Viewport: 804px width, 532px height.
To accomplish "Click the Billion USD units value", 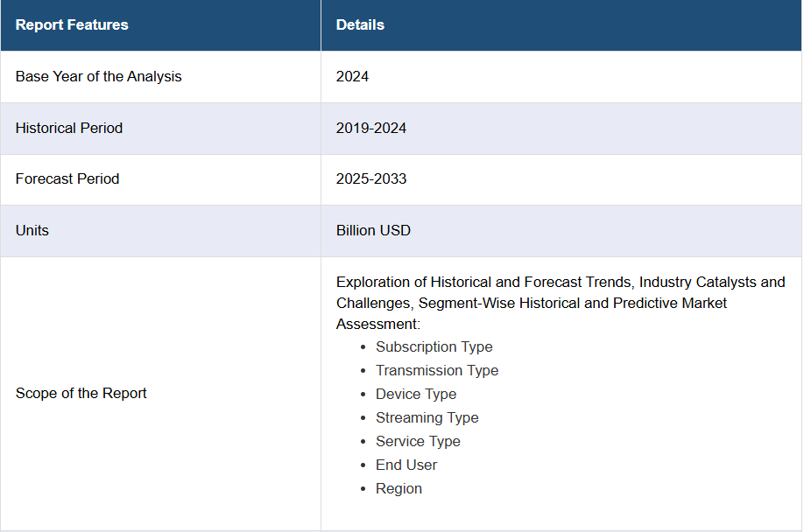I will pos(373,230).
